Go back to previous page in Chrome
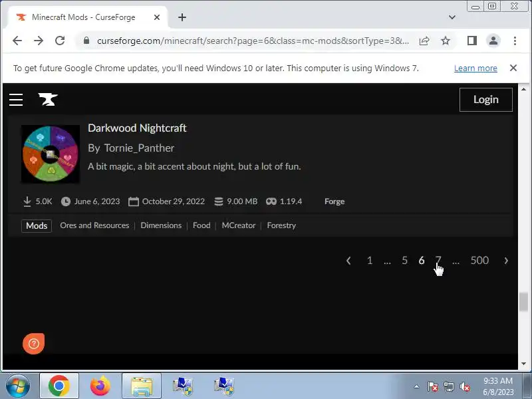 (17, 41)
